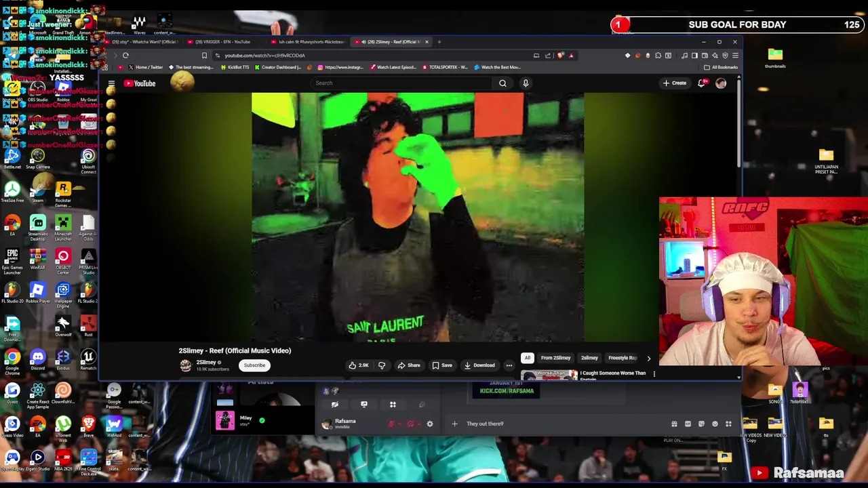868x488 pixels.
Task: Open YouTube account avatar menu
Action: click(721, 83)
